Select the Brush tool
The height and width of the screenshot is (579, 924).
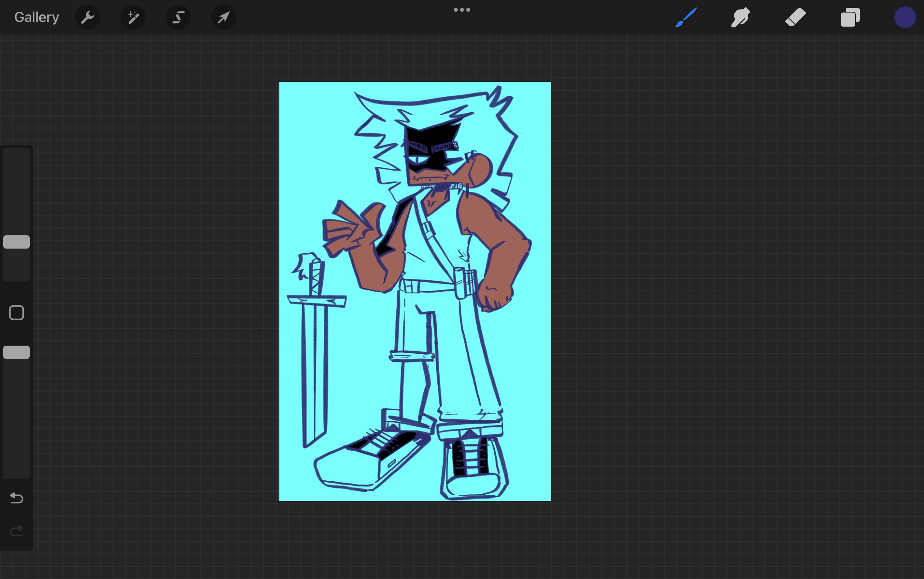pyautogui.click(x=686, y=17)
